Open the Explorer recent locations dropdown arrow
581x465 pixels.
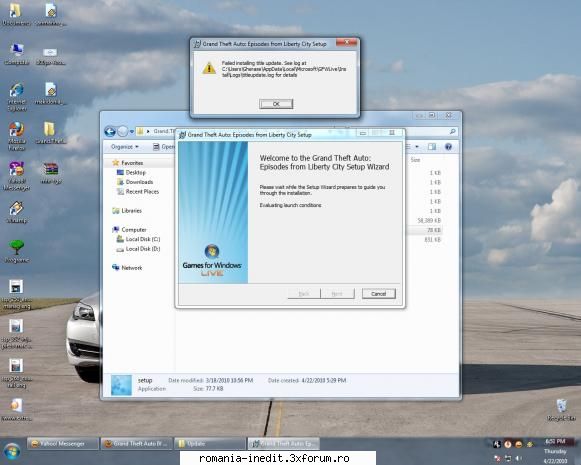132,132
